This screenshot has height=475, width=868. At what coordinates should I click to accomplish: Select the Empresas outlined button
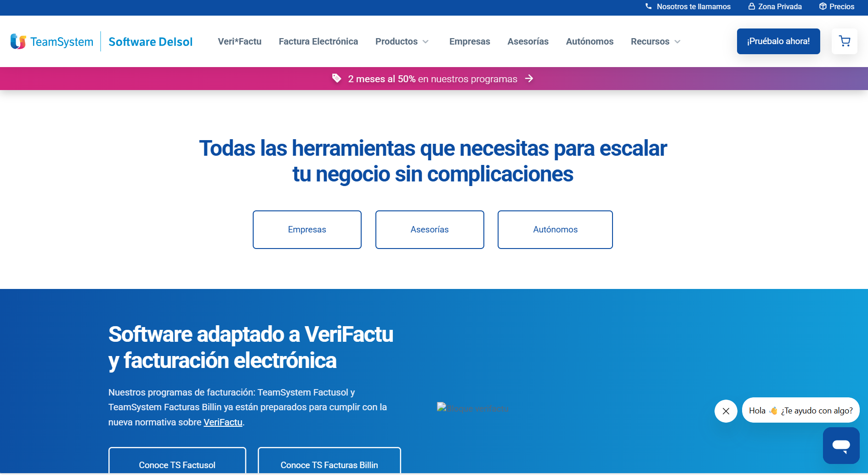(307, 230)
